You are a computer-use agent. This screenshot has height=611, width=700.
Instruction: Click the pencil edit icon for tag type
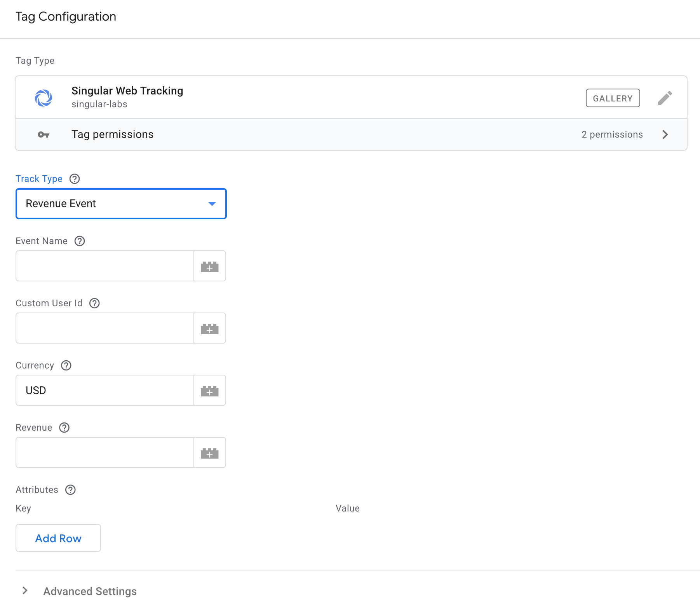tap(665, 98)
